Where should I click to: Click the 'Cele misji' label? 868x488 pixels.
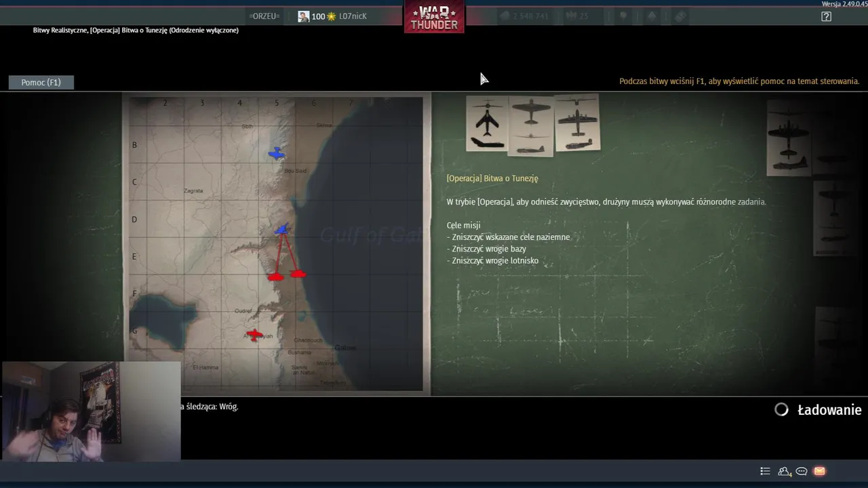tap(464, 225)
